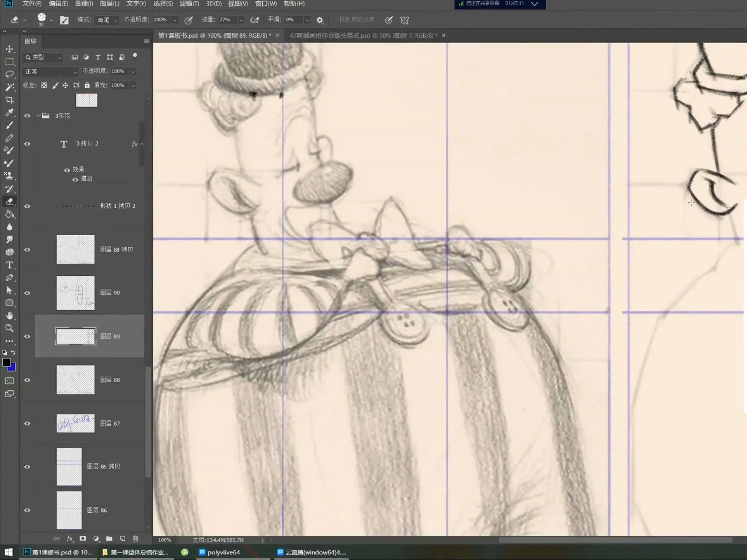Hide layer 图层 87
This screenshot has height=560, width=747.
click(x=27, y=423)
